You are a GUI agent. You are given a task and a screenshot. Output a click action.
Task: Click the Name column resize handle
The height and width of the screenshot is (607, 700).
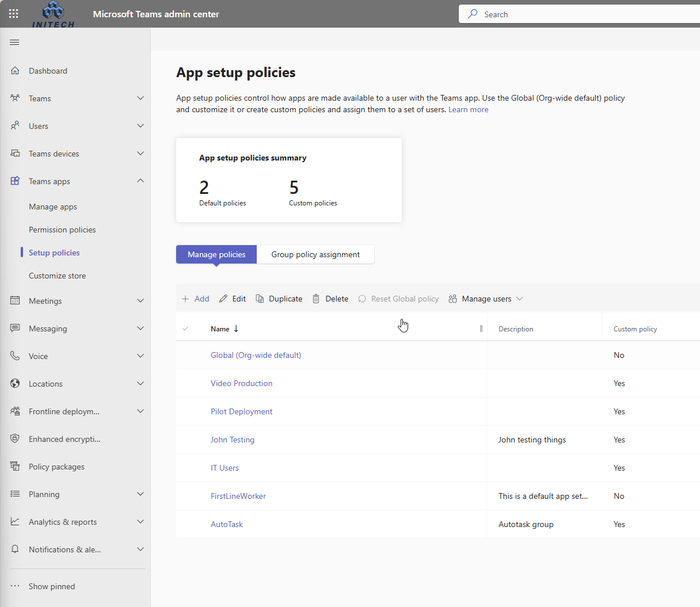481,329
